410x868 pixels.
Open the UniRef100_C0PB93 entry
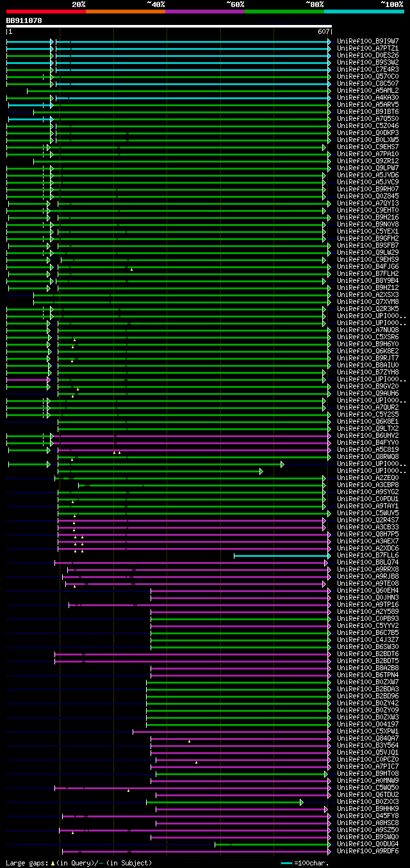click(368, 618)
